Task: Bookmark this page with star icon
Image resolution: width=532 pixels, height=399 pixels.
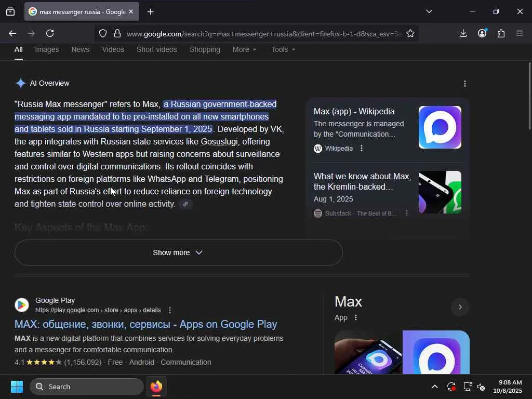Action: pyautogui.click(x=410, y=33)
